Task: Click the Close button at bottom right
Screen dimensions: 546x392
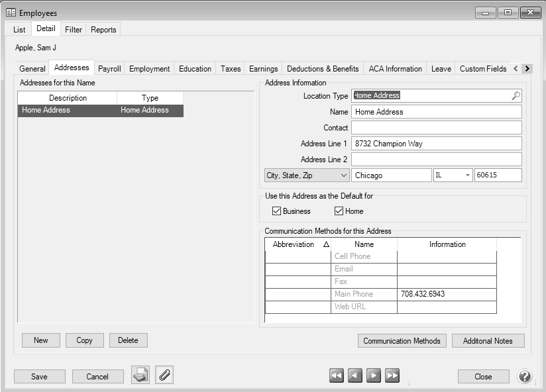Action: coord(483,376)
